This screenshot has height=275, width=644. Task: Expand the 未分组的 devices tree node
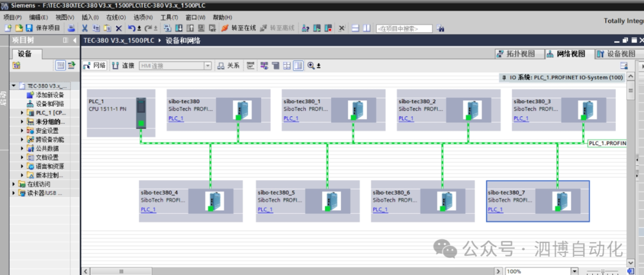pyautogui.click(x=22, y=122)
